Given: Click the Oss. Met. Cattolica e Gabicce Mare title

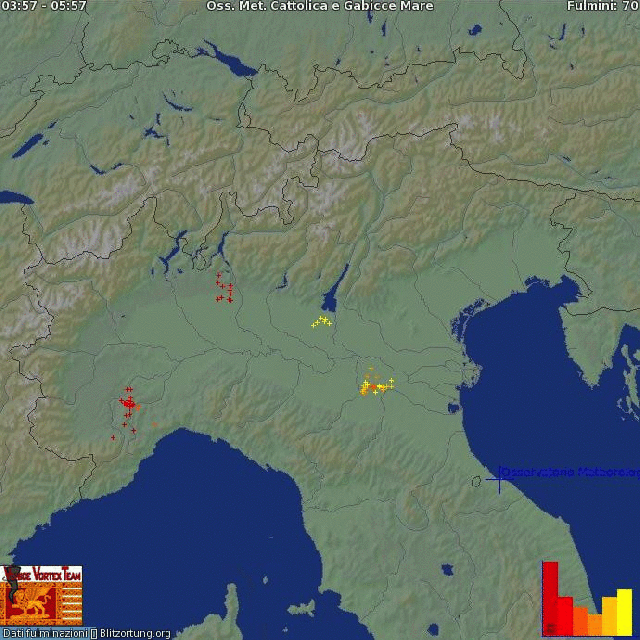Looking at the screenshot, I should point(320,6).
